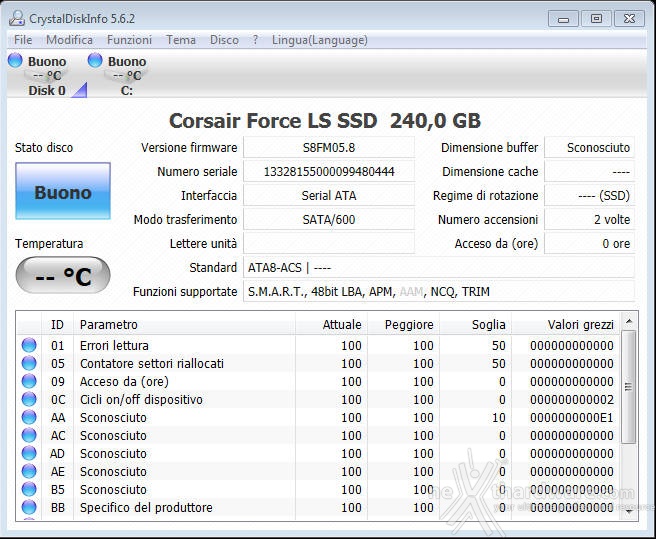Open the Disco menu
The width and height of the screenshot is (656, 539).
[x=224, y=40]
